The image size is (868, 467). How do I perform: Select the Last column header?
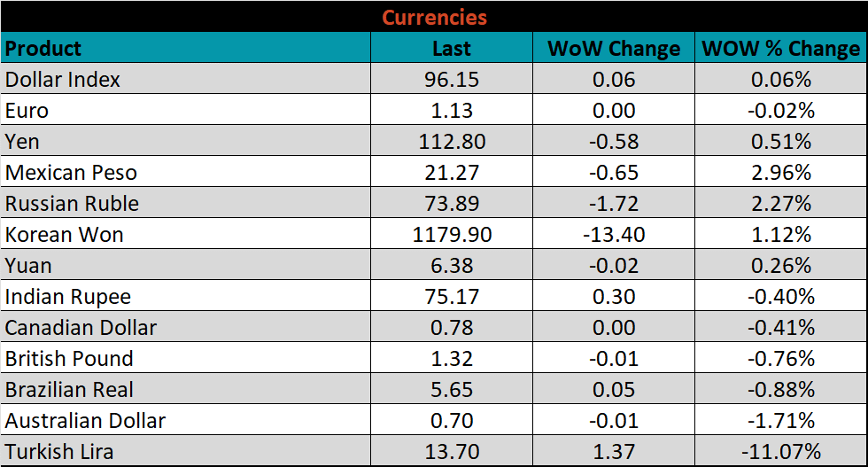452,48
